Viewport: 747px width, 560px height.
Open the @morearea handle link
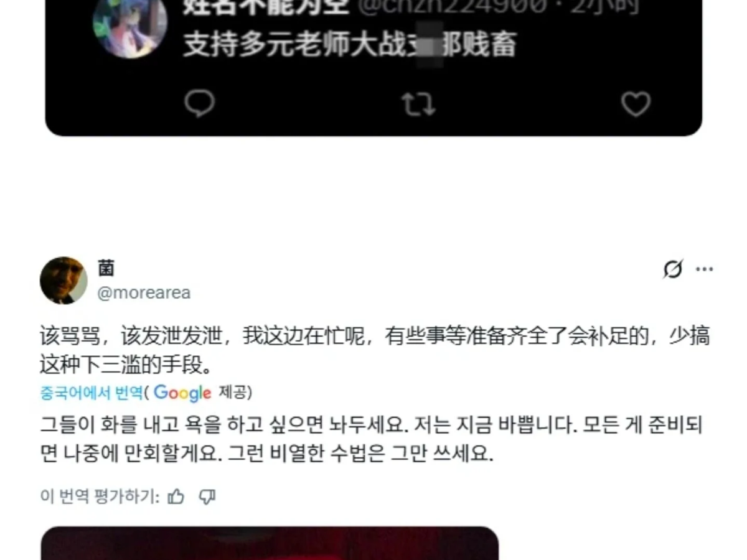(x=144, y=292)
